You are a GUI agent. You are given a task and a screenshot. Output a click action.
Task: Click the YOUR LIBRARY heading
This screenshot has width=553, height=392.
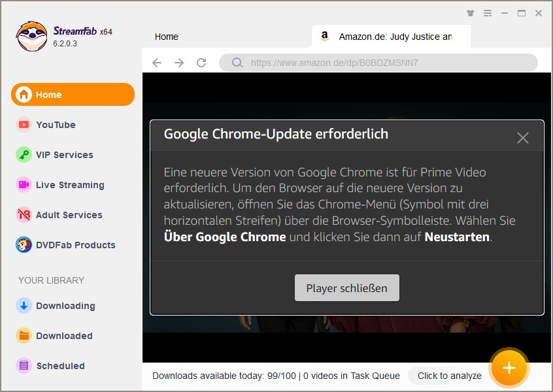pyautogui.click(x=51, y=280)
